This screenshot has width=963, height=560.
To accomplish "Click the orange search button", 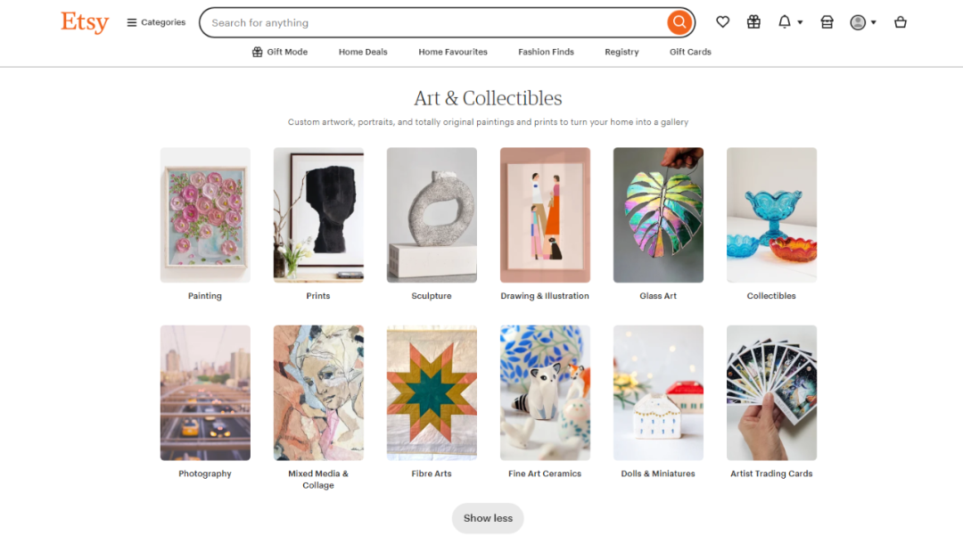I will pyautogui.click(x=679, y=21).
